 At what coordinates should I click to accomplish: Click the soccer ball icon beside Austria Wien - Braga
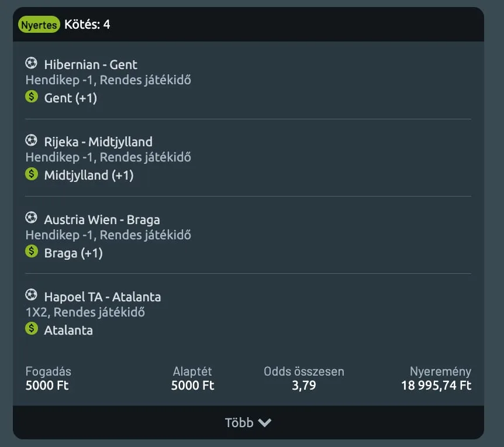click(x=31, y=218)
